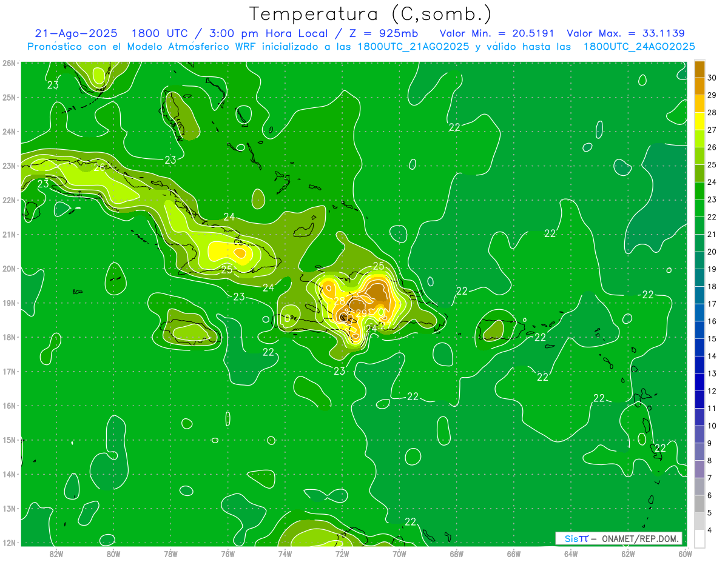Click colorbar scale label 17
Image resolution: width=728 pixels, height=562 pixels.
pos(712,304)
